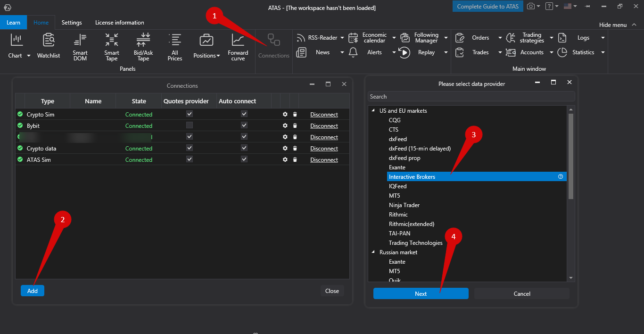Image resolution: width=644 pixels, height=334 pixels.
Task: Click Next in data provider dialog
Action: pyautogui.click(x=421, y=293)
